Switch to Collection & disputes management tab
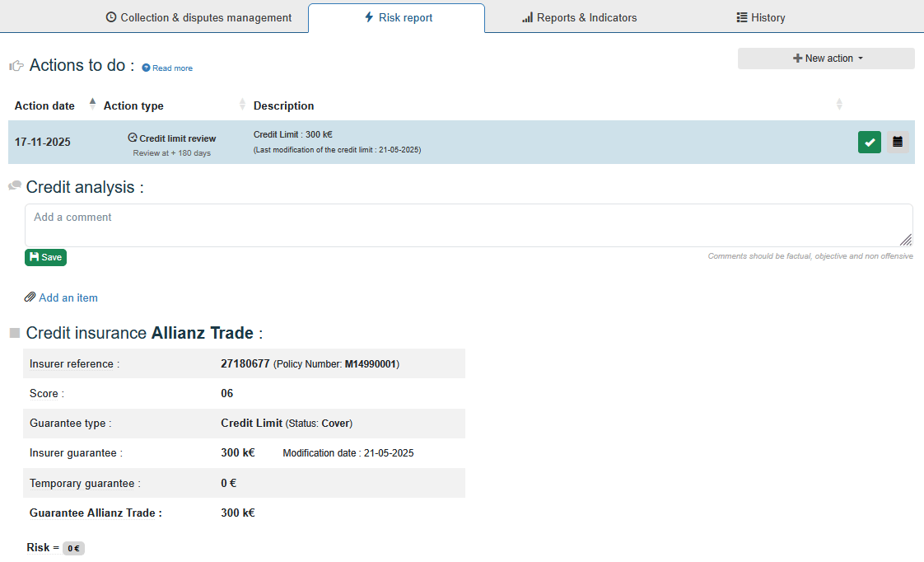The height and width of the screenshot is (562, 924). coord(198,17)
